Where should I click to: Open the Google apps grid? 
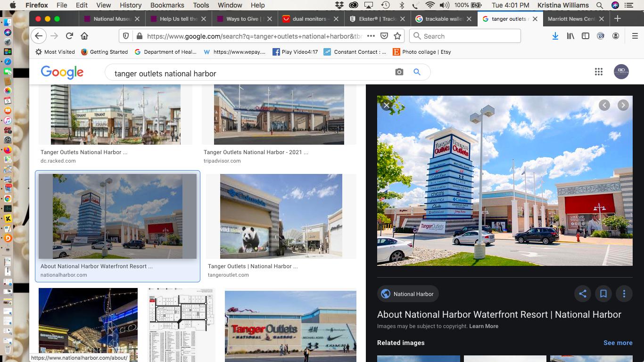click(599, 72)
